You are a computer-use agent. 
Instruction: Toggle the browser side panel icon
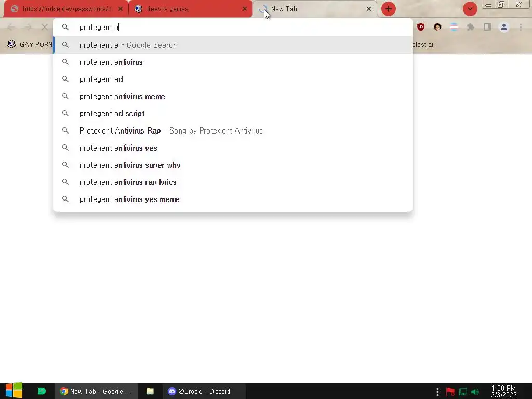tap(487, 27)
